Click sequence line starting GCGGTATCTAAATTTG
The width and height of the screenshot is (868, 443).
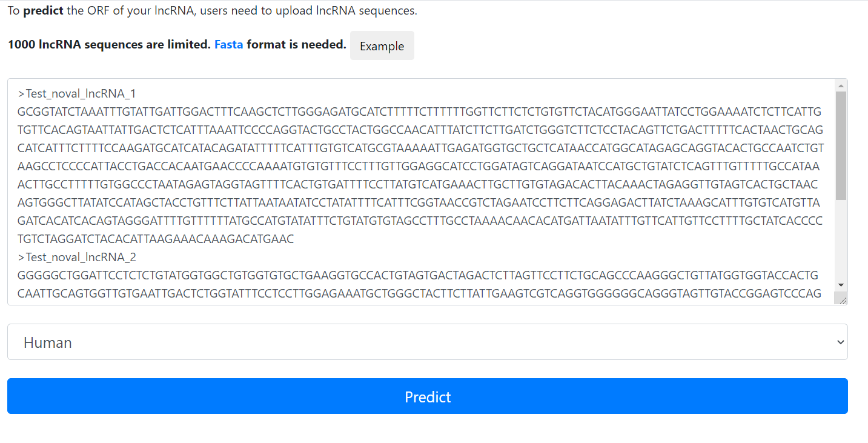[420, 112]
